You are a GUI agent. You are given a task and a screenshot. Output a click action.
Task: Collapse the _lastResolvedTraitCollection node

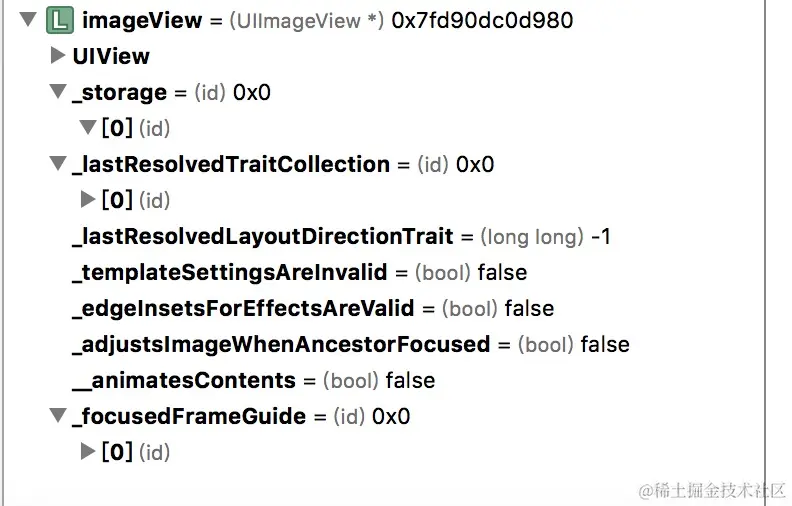58,165
